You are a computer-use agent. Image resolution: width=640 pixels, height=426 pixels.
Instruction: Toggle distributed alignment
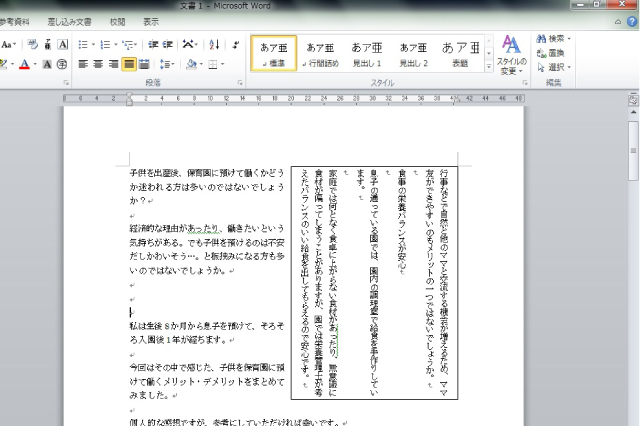144,64
